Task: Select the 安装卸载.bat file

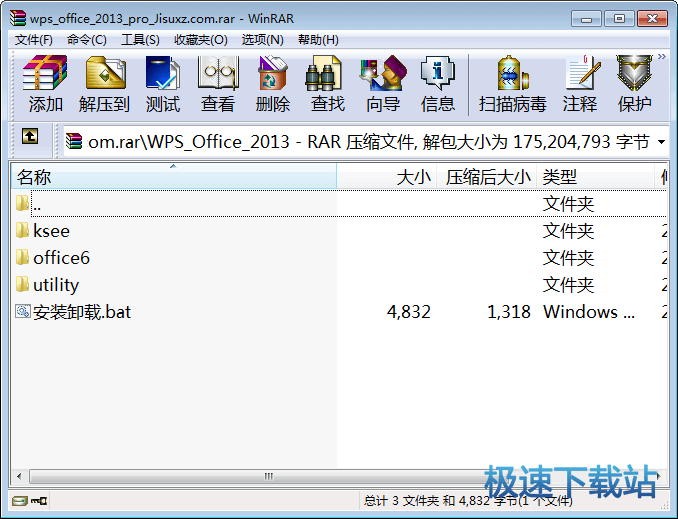Action: (x=339, y=311)
